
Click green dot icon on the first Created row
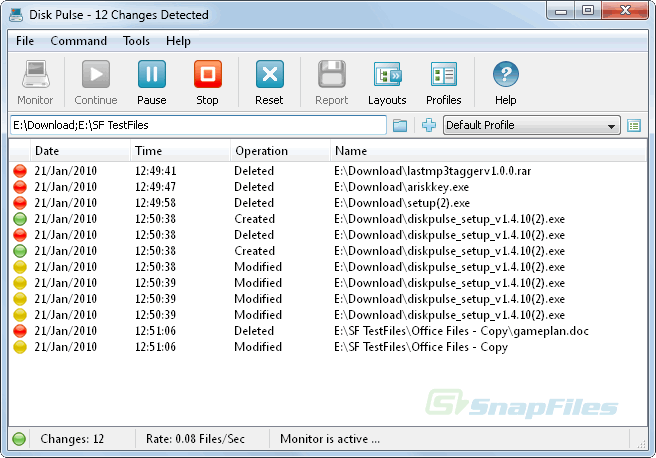point(20,219)
